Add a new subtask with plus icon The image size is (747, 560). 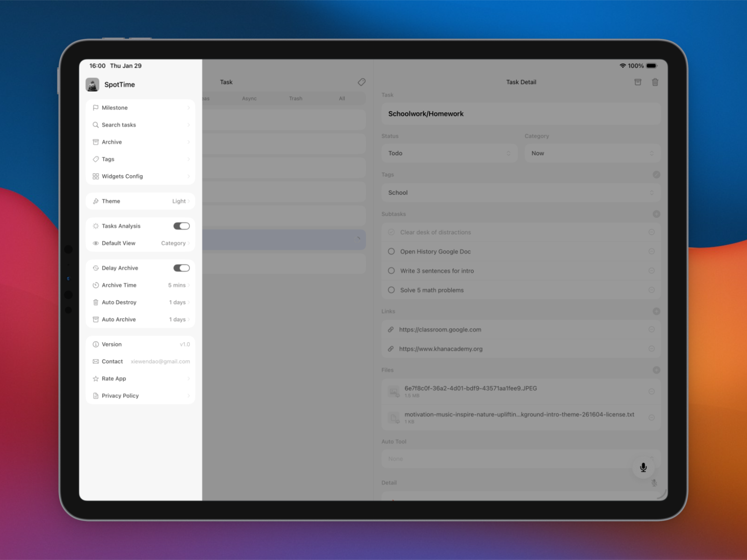tap(656, 214)
